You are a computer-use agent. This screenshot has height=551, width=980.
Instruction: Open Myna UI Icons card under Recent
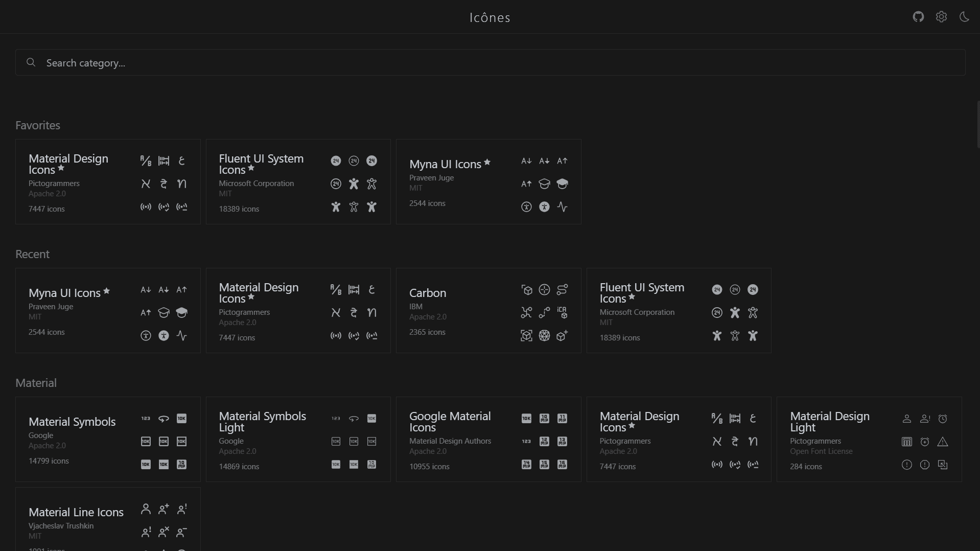click(x=108, y=310)
